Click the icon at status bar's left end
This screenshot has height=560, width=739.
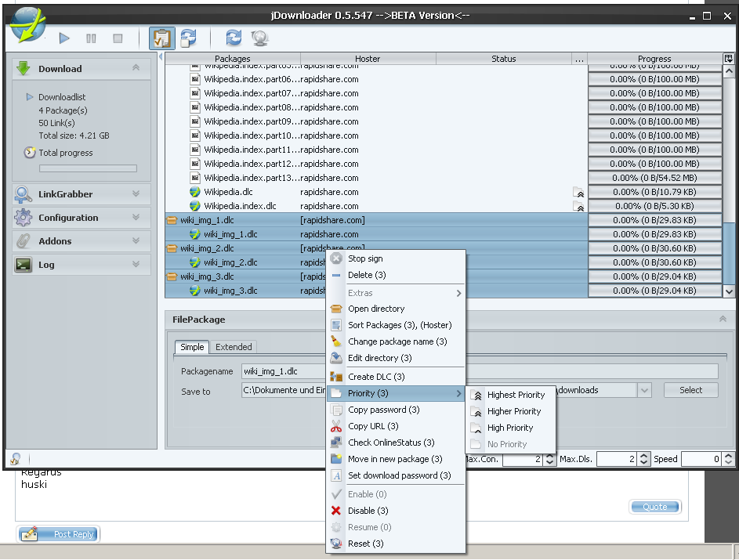15,459
